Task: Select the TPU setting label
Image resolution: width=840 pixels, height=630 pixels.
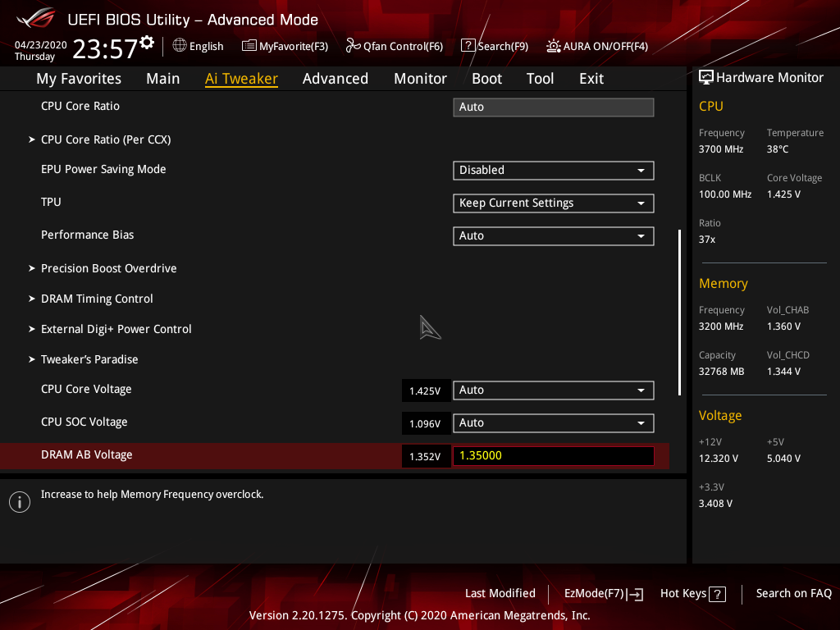Action: click(x=51, y=202)
